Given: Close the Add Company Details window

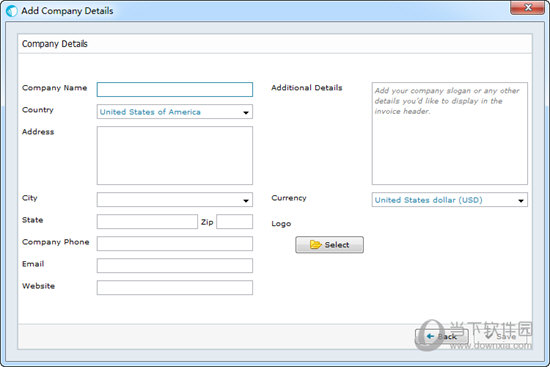Looking at the screenshot, I should point(527,7).
